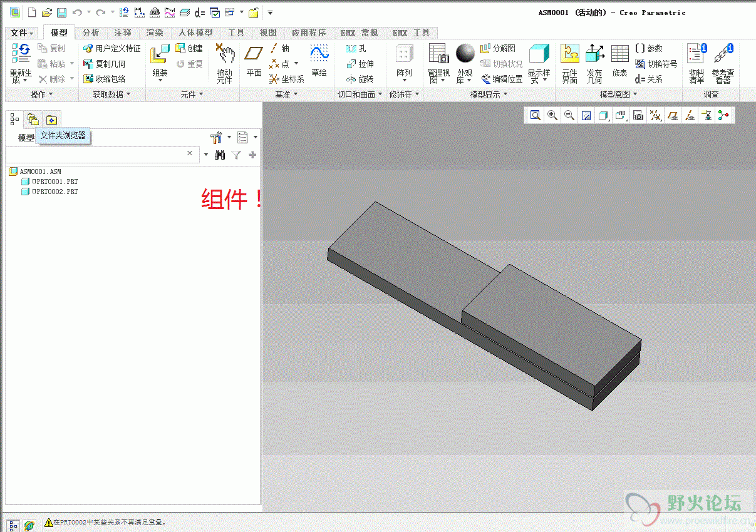Toggle spin center in graphics toolbar
Screen dimensions: 756x532
point(724,115)
